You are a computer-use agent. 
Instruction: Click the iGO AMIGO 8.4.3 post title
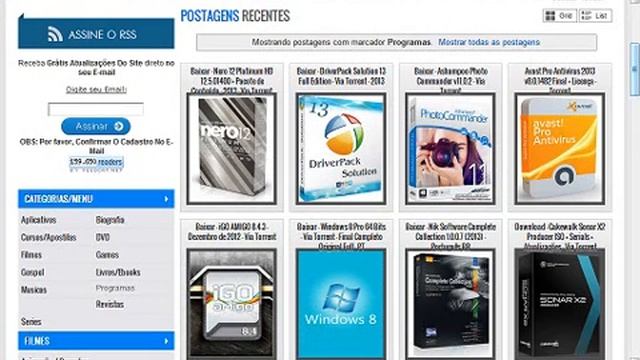tap(232, 231)
